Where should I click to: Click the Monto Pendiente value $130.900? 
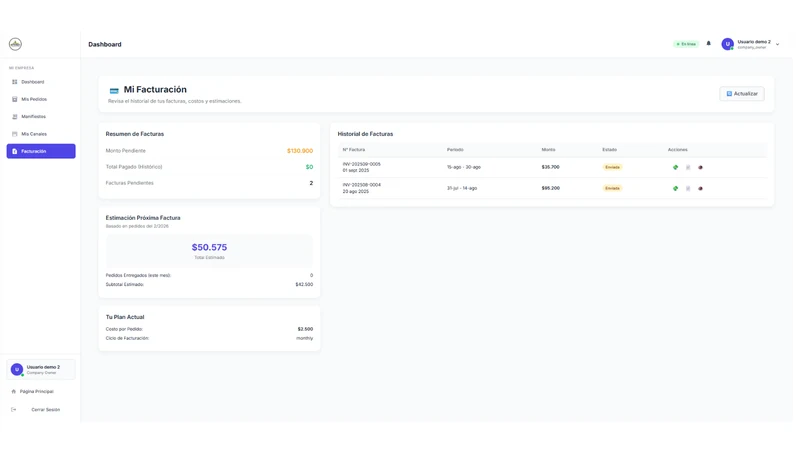pyautogui.click(x=300, y=151)
